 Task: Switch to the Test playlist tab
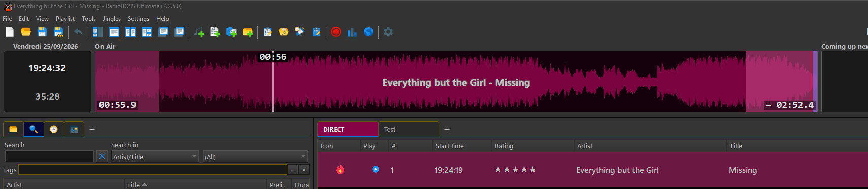(x=409, y=129)
